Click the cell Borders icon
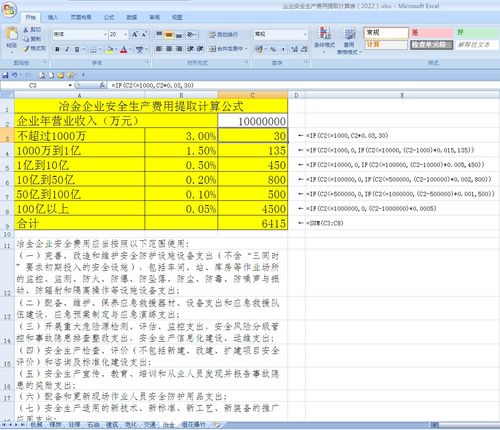This screenshot has width=500, height=430. point(93,50)
